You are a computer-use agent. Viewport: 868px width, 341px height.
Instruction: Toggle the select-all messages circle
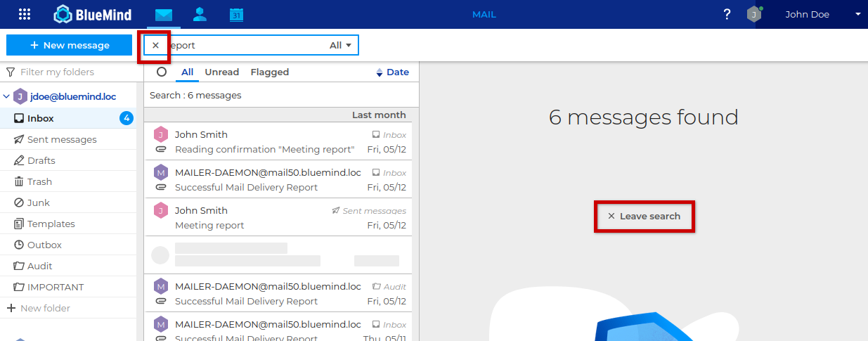coord(162,72)
